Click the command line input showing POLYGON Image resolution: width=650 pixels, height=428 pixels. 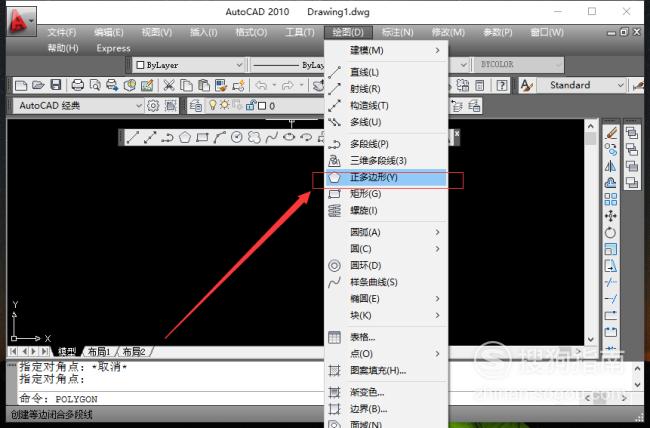(x=170, y=399)
